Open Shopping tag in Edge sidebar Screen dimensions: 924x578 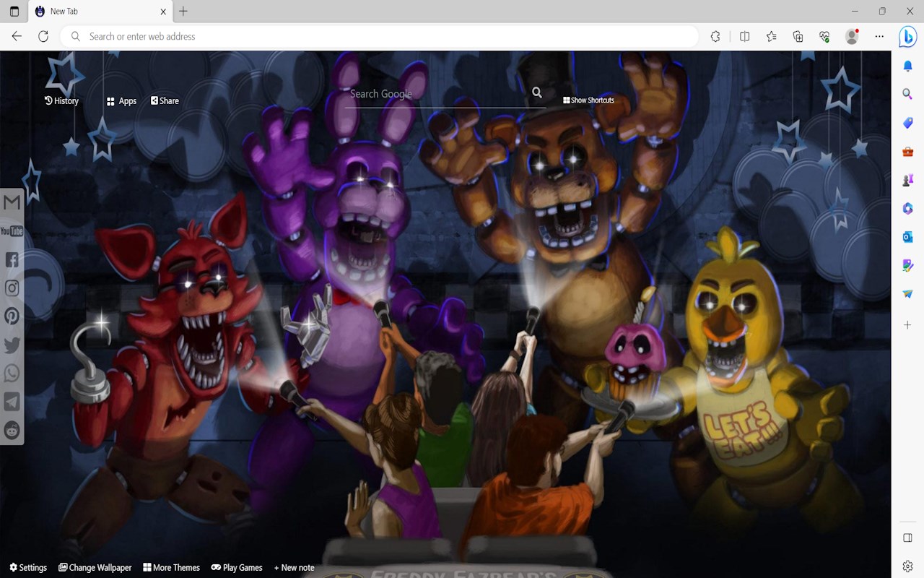[908, 123]
